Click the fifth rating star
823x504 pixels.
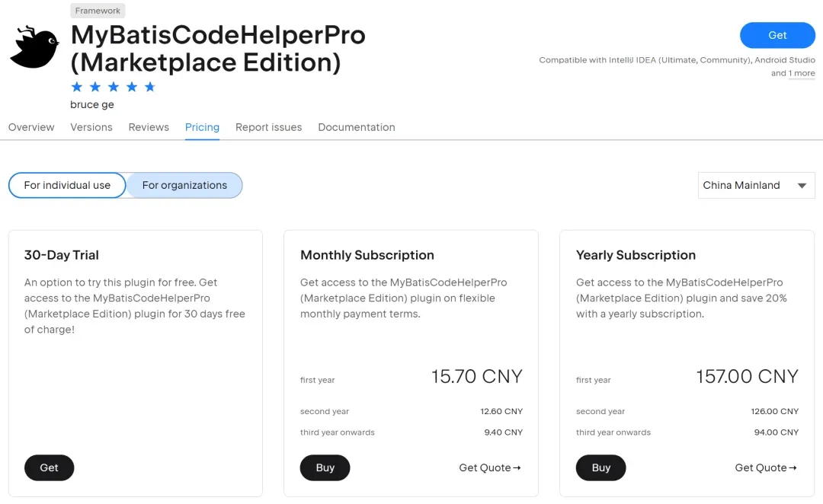(150, 87)
